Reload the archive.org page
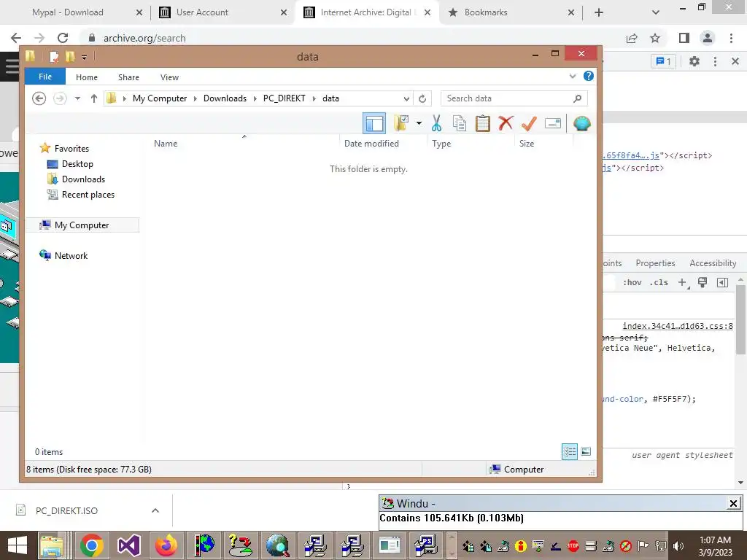Screen dimensions: 747x560 tap(63, 38)
